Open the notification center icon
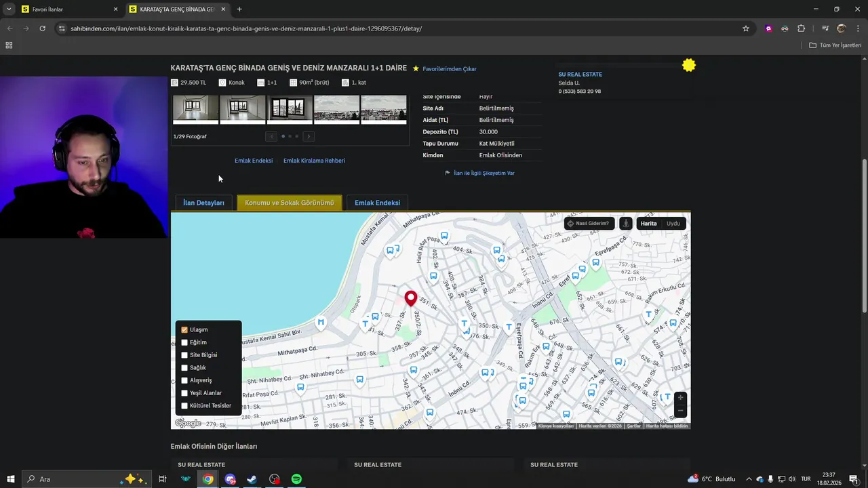868x488 pixels. (853, 479)
